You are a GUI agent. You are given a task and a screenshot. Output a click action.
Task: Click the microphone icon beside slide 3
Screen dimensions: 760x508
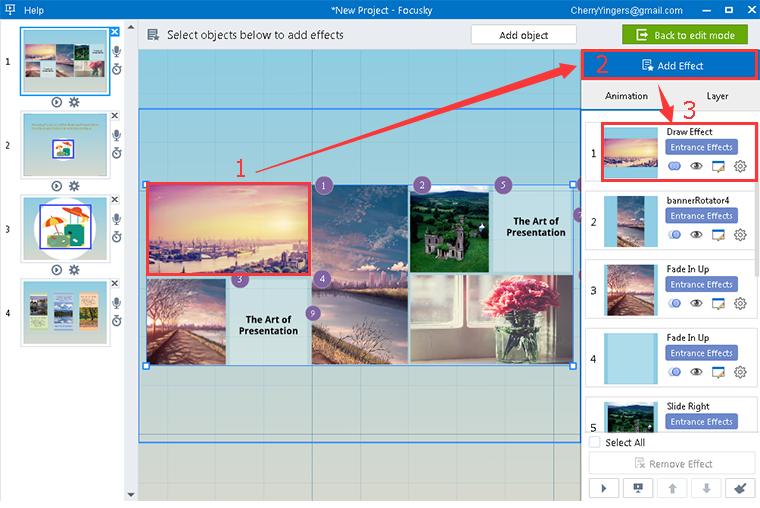[116, 219]
